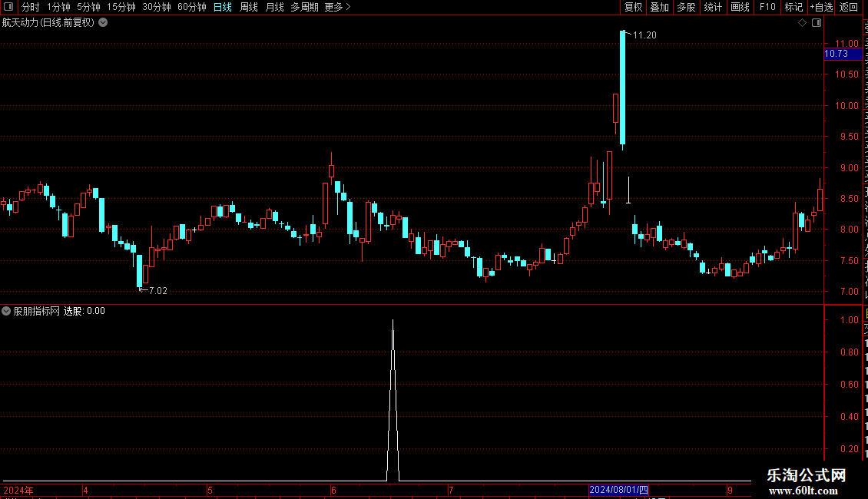Viewport: 868px width, 499px height.
Task: Click the 7.00 price axis label
Action: pyautogui.click(x=849, y=292)
